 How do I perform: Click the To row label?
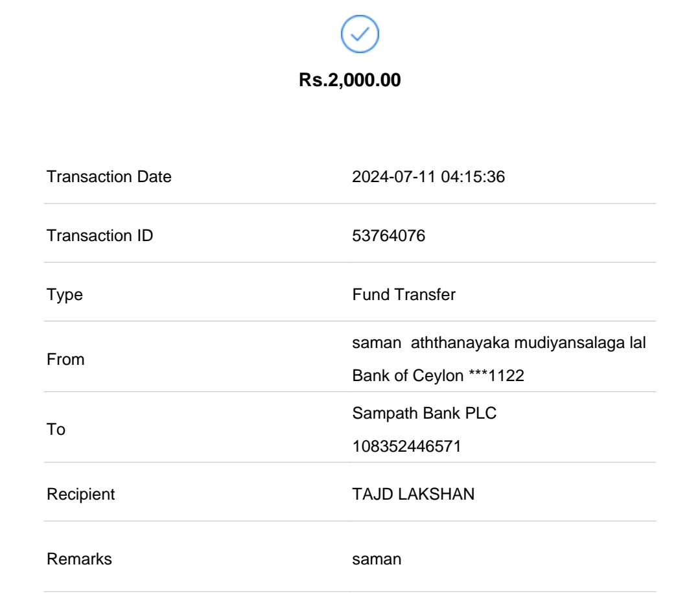point(56,430)
